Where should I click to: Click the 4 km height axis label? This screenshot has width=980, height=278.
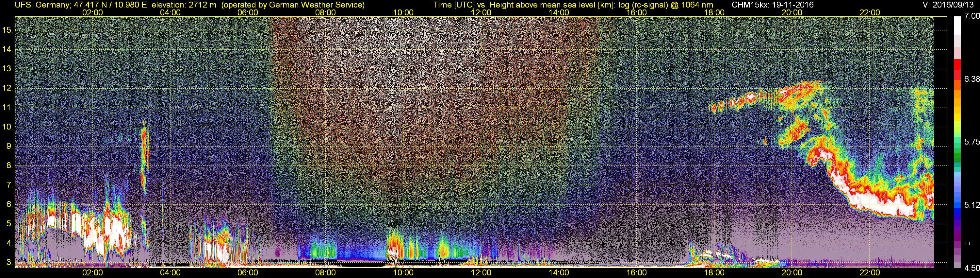pyautogui.click(x=9, y=243)
